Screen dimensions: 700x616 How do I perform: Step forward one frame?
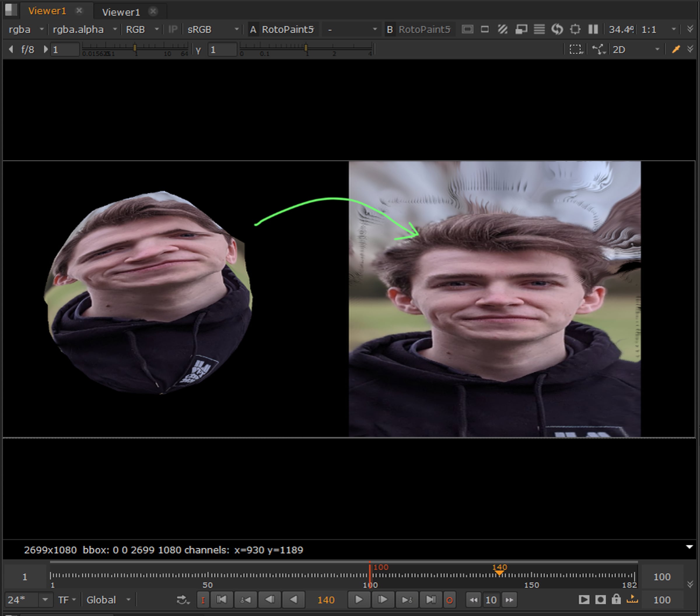pos(383,600)
